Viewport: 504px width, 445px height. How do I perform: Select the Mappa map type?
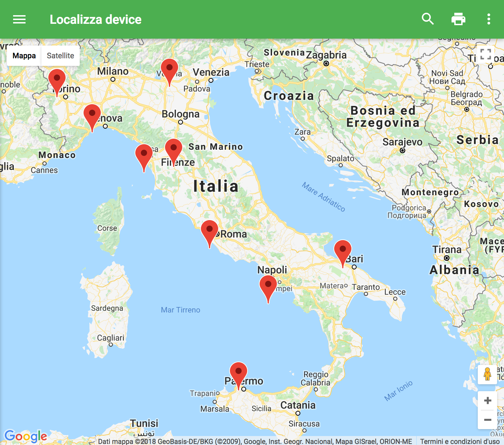24,56
